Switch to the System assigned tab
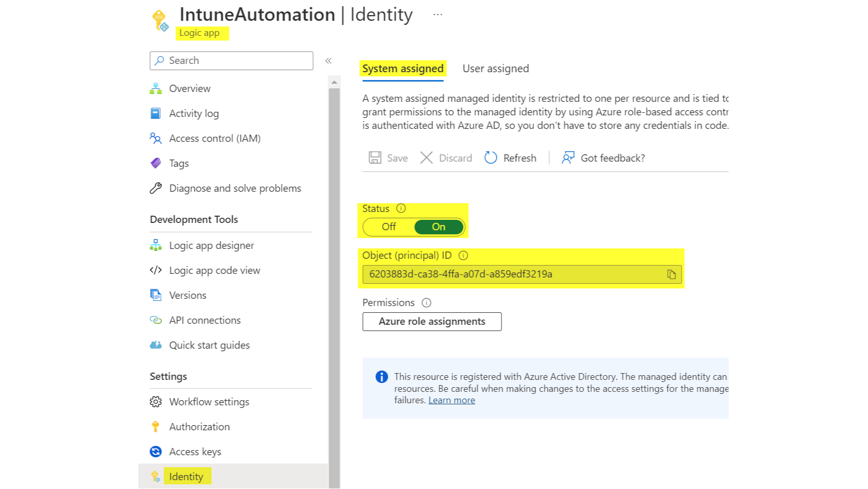The width and height of the screenshot is (868, 489). [403, 69]
